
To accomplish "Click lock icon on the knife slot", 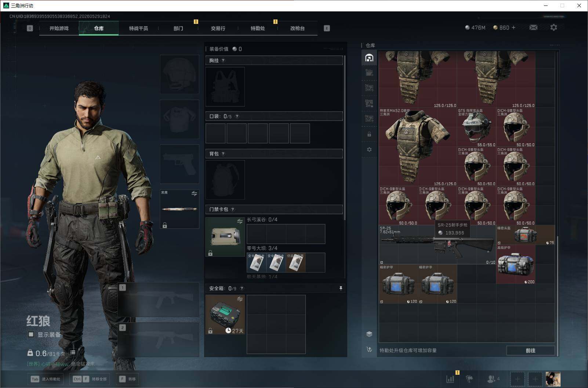I will tap(165, 225).
